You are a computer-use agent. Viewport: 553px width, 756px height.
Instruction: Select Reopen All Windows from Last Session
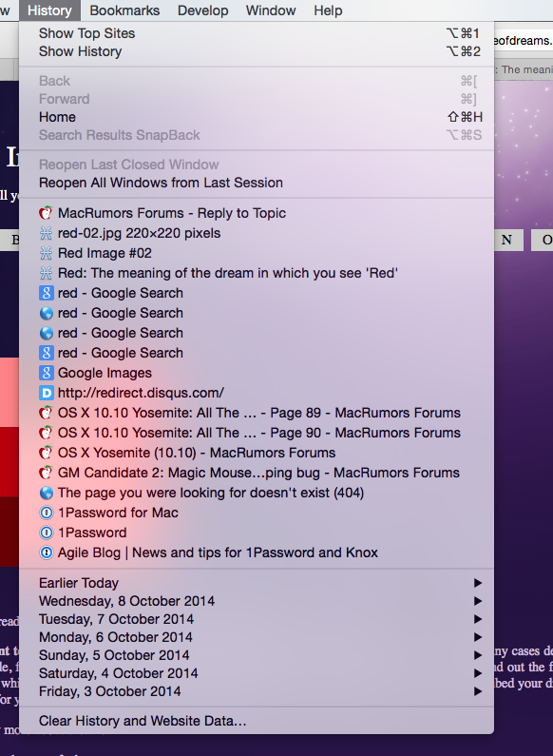tap(257, 183)
